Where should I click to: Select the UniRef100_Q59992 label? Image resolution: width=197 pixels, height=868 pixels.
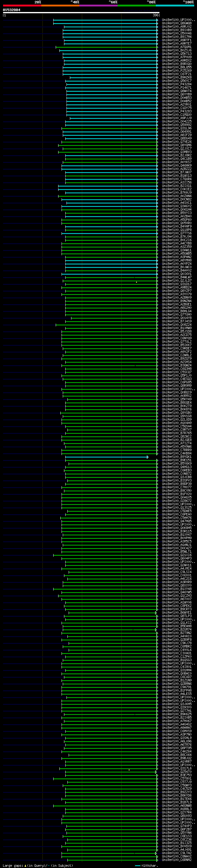[176, 125]
